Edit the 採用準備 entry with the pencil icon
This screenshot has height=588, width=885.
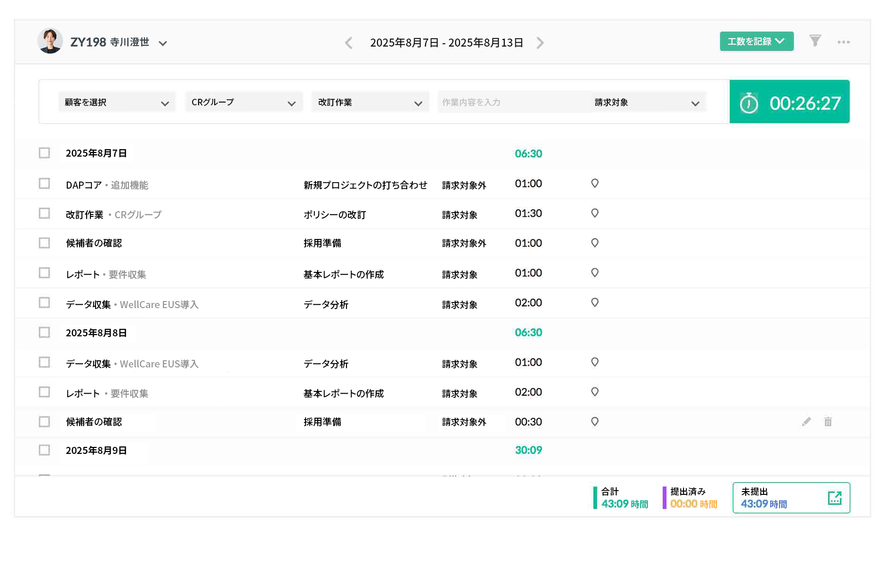click(x=806, y=422)
